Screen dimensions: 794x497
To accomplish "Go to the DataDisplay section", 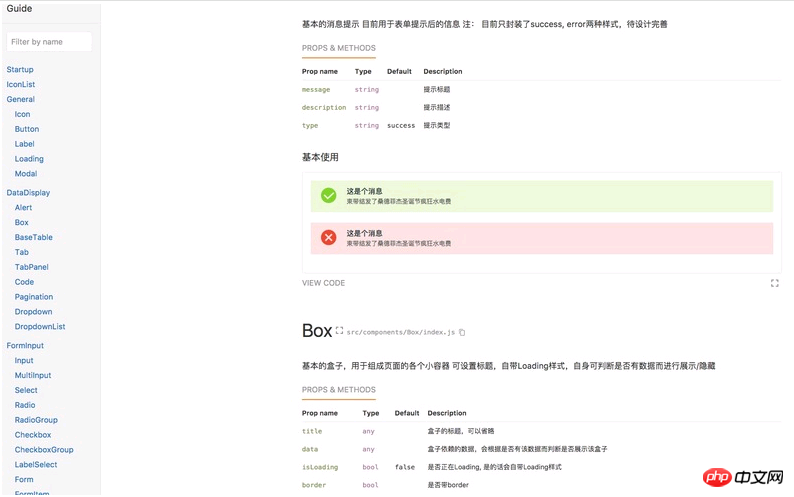I will point(28,193).
